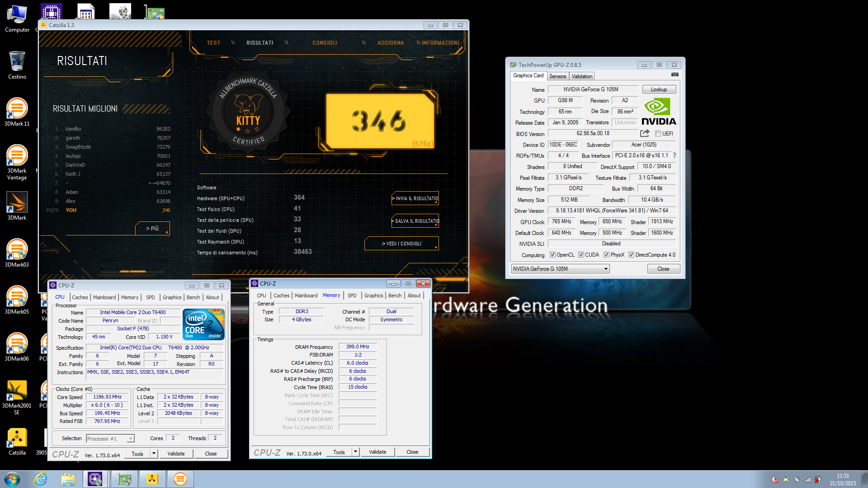This screenshot has width=868, height=488.
Task: Open the Computer desktop icon
Action: click(17, 19)
